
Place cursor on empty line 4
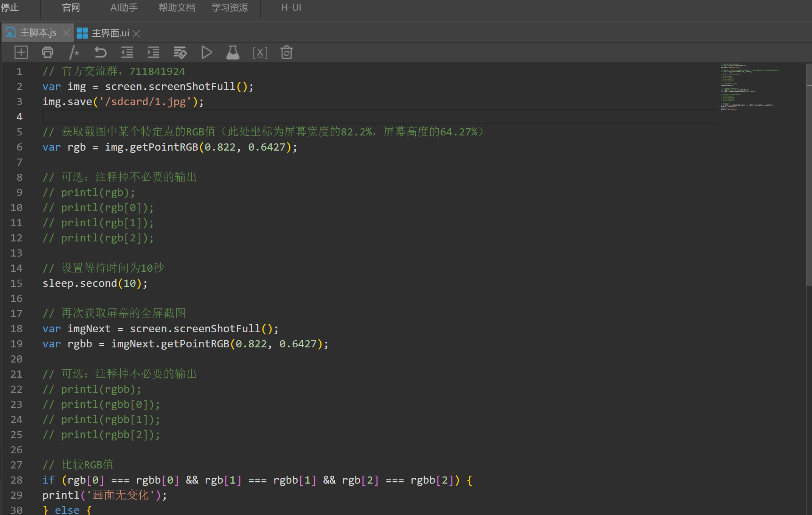tap(380, 117)
